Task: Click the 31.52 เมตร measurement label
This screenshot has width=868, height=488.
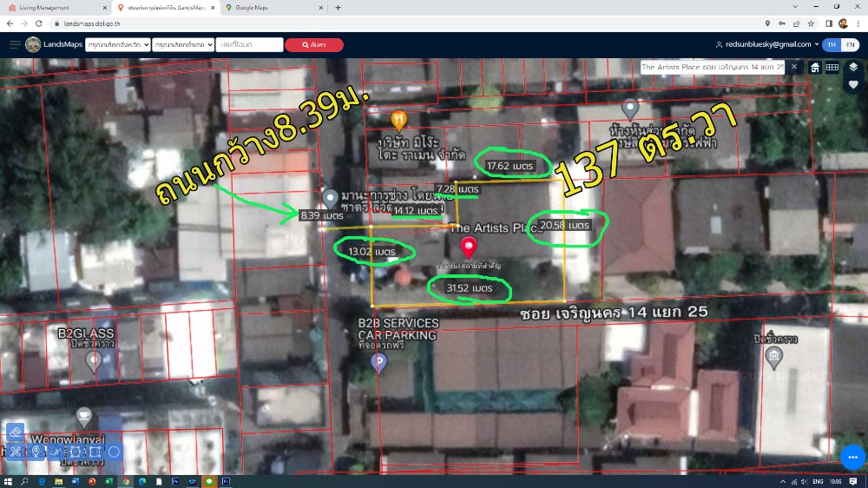Action: point(469,288)
